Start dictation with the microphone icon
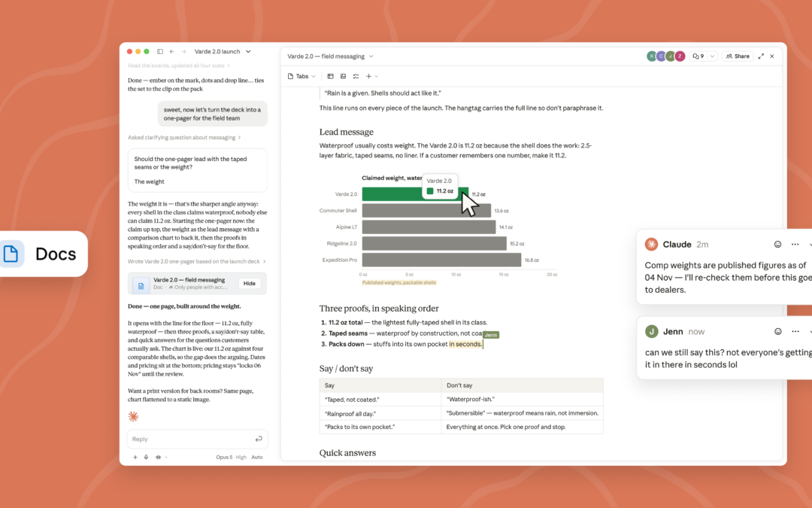This screenshot has width=812, height=508. pyautogui.click(x=146, y=458)
